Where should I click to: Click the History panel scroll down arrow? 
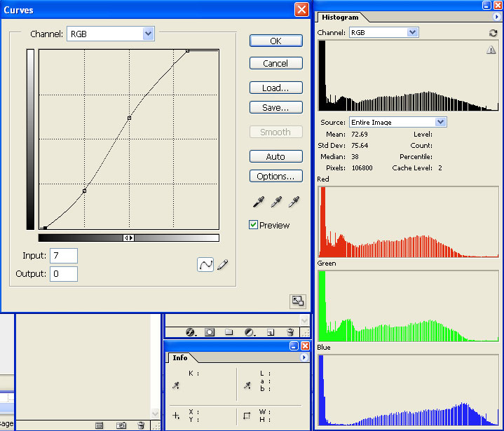coord(155,413)
